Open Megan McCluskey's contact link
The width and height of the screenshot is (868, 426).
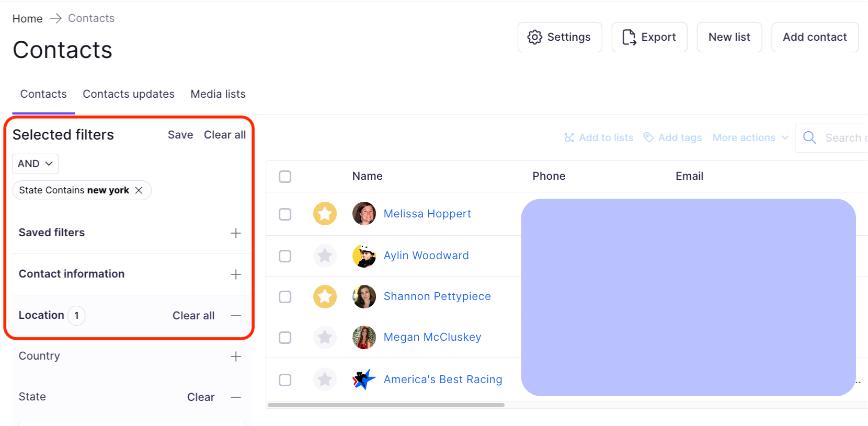pos(432,337)
